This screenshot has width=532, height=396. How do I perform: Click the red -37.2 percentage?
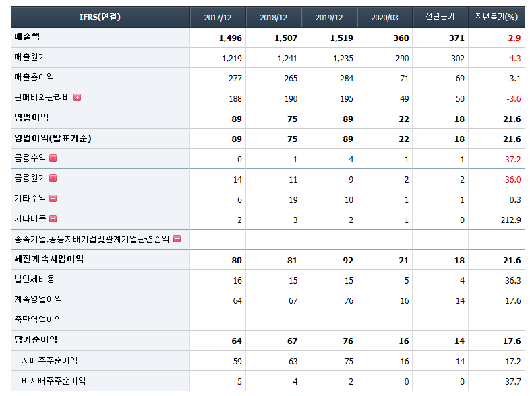511,160
